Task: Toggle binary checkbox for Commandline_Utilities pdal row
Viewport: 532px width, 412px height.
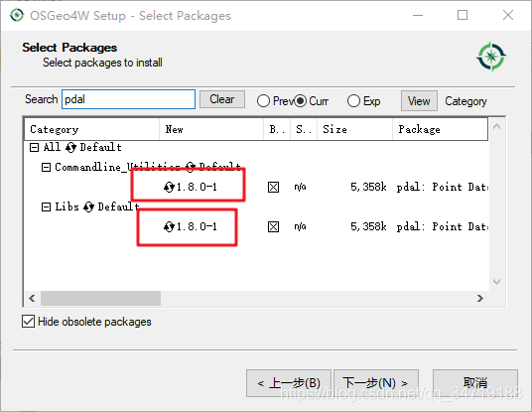Action: (x=273, y=187)
